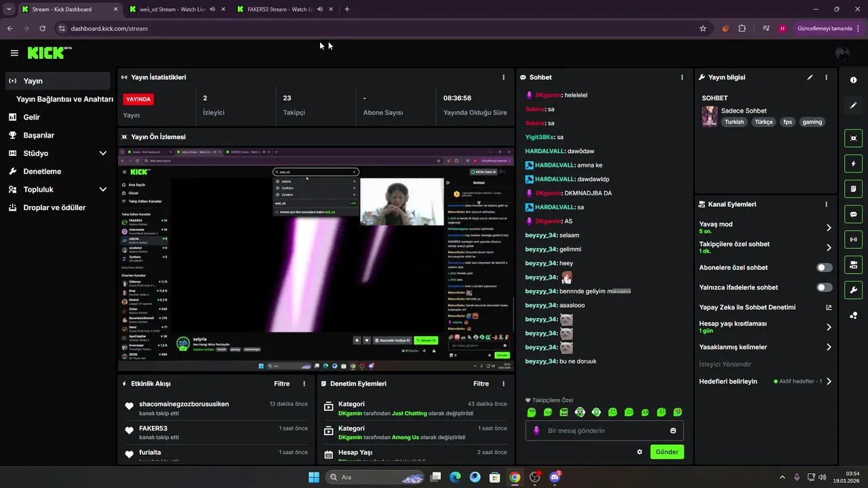Screen dimensions: 868x488
Task: Edit stream info with the pencil in Yayın bilgisi header
Action: click(x=810, y=77)
